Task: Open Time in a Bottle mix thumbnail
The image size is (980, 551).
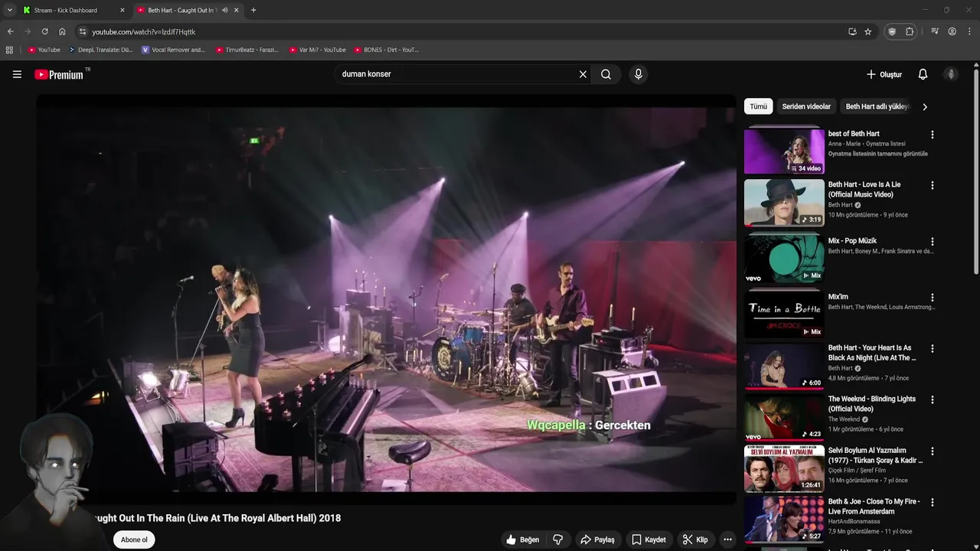Action: (x=784, y=315)
